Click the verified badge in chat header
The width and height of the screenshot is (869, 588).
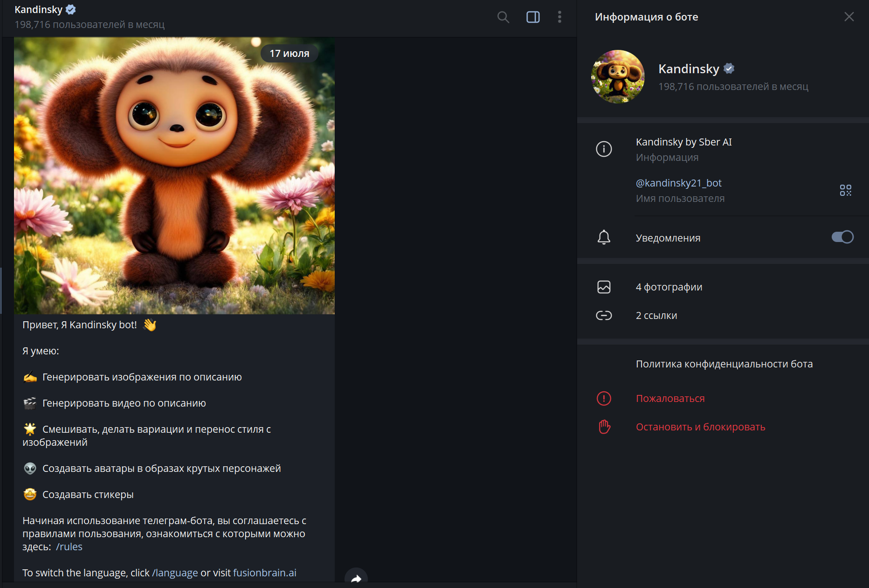click(x=71, y=9)
